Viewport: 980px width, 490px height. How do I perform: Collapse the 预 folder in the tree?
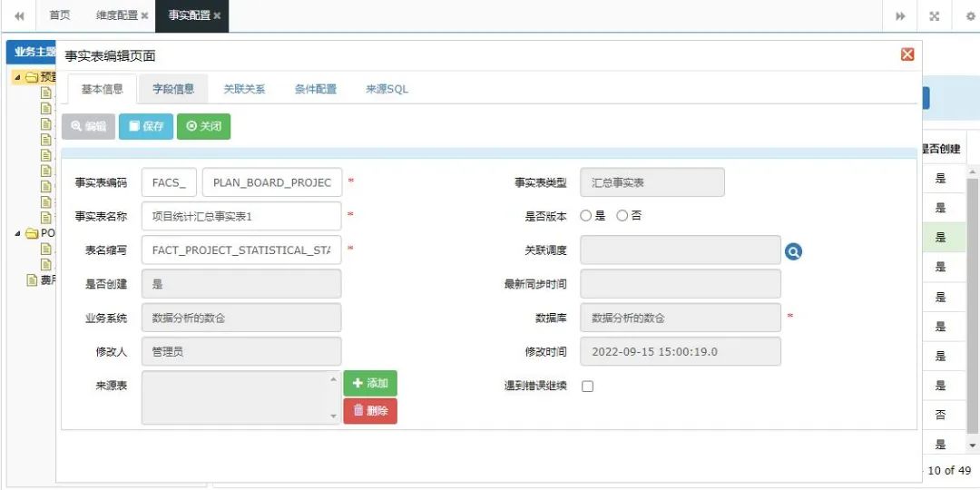(x=17, y=77)
